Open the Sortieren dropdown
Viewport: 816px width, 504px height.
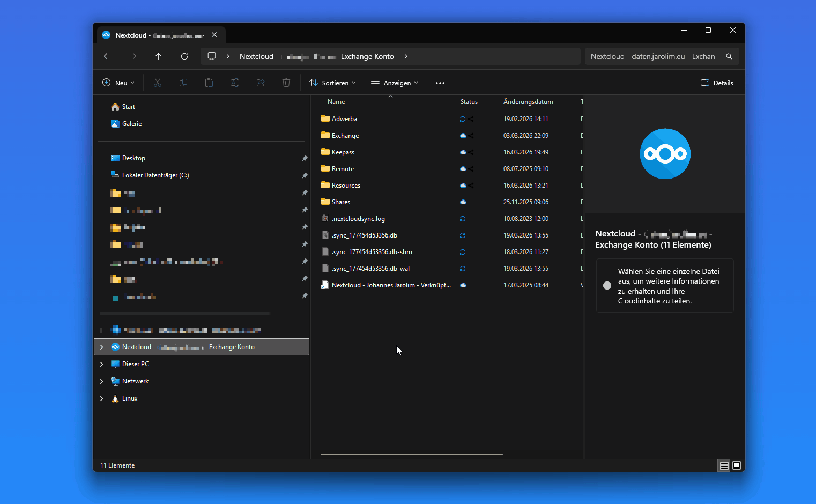tap(333, 83)
